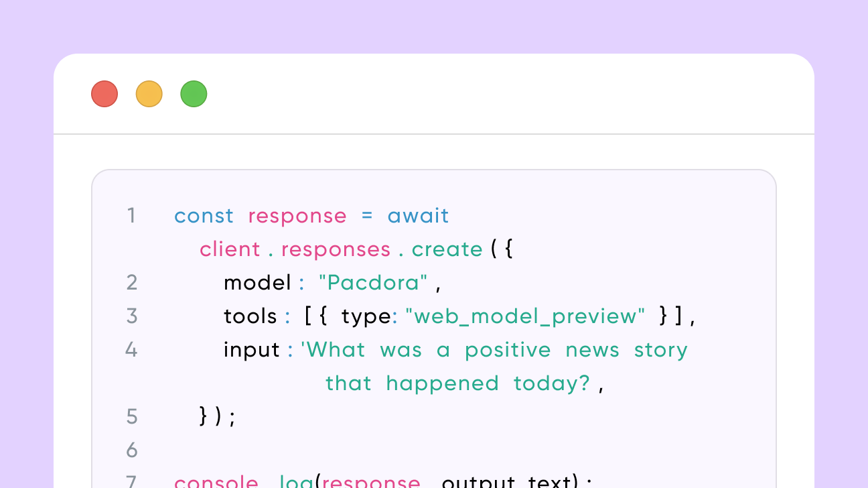Select the input property label
868x488 pixels.
(x=251, y=349)
